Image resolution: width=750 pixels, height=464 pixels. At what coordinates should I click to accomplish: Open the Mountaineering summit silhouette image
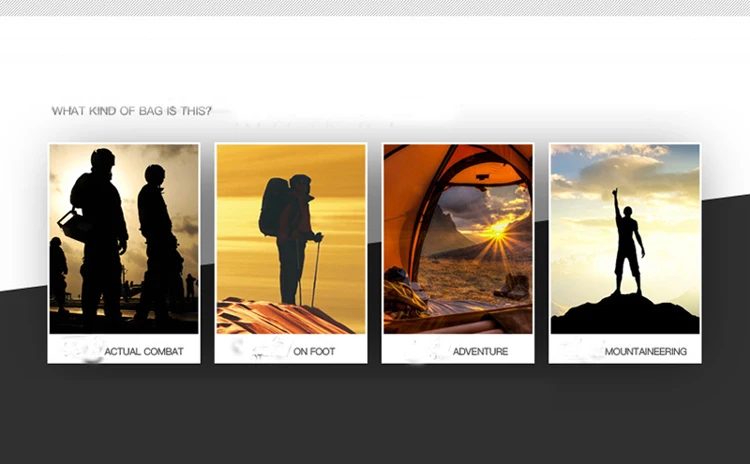click(x=625, y=239)
